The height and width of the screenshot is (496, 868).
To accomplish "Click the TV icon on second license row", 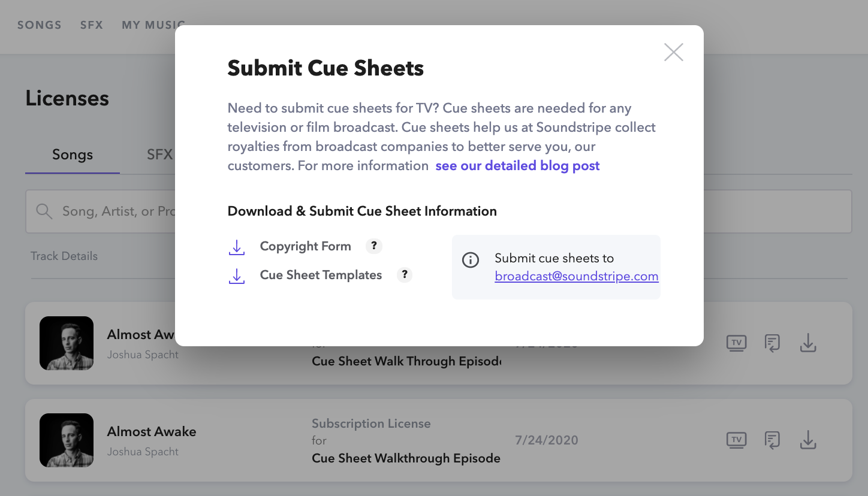I will [736, 440].
